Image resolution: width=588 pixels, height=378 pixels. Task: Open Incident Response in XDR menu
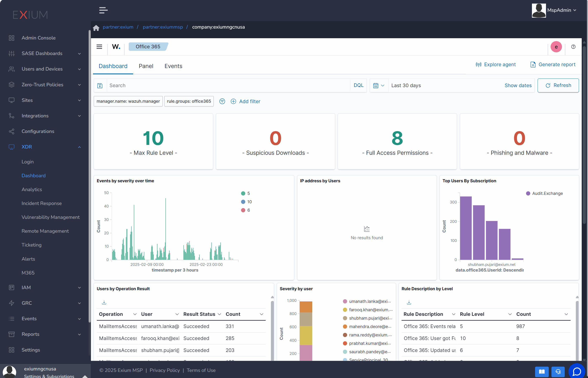41,203
